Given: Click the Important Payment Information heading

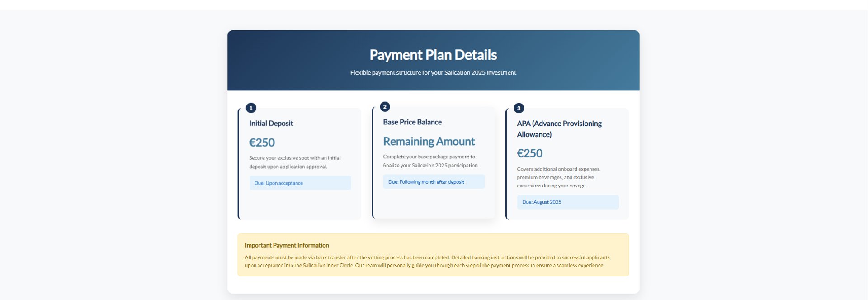Looking at the screenshot, I should [287, 245].
